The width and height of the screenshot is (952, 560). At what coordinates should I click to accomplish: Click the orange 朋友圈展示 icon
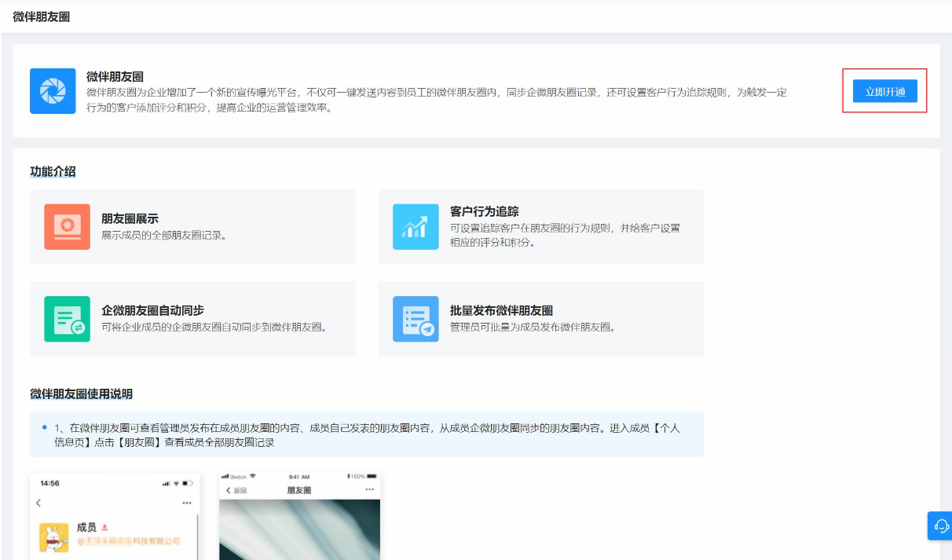[67, 227]
